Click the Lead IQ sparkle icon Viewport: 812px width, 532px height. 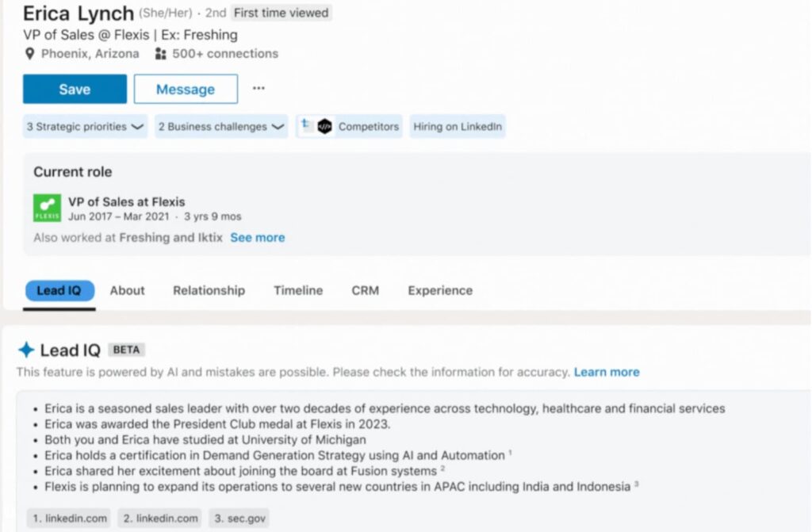pos(26,350)
